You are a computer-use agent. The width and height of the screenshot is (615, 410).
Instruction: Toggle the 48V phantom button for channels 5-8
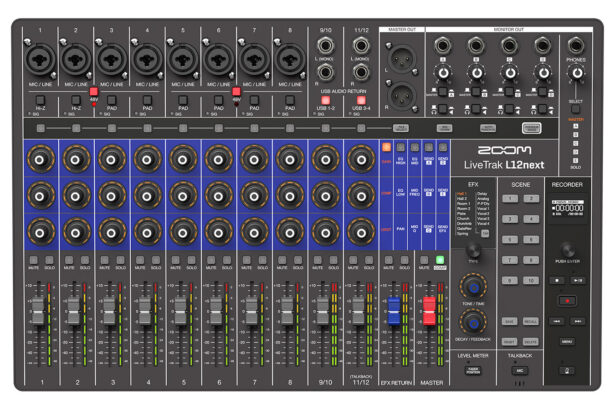pos(236,92)
